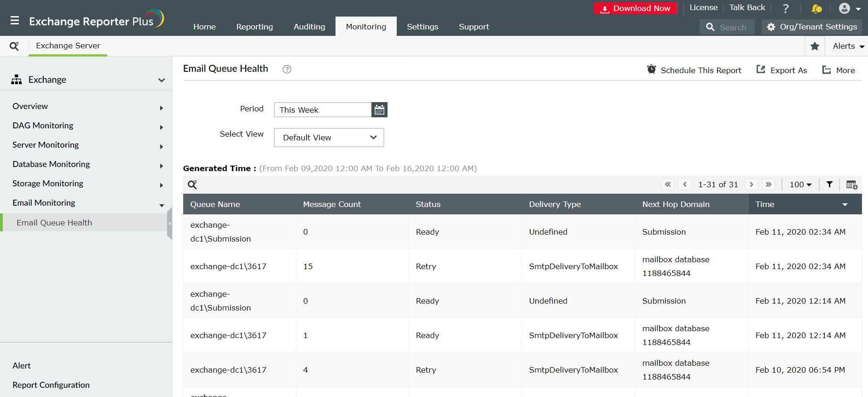Open the Select View dropdown
868x397 pixels.
click(x=329, y=138)
